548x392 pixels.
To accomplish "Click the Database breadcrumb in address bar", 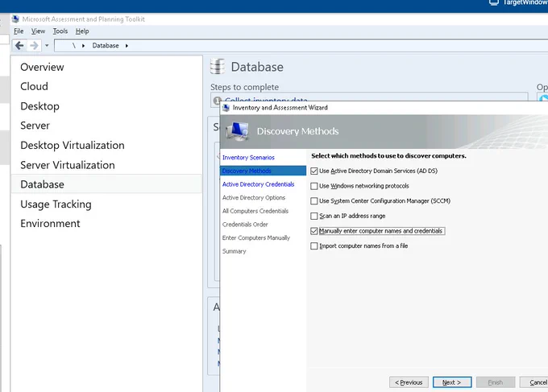I will coord(106,46).
